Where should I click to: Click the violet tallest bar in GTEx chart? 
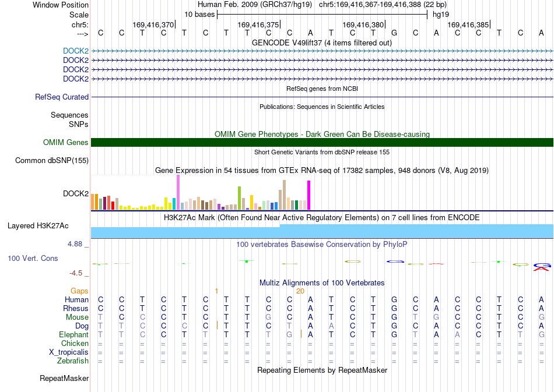pos(178,192)
